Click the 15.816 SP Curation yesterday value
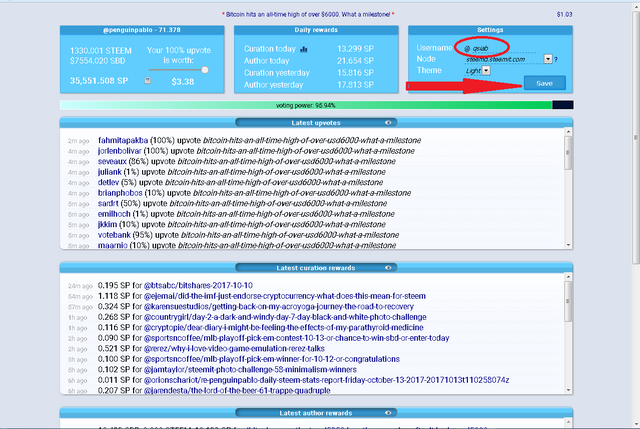Image resolution: width=640 pixels, height=429 pixels. 355,73
